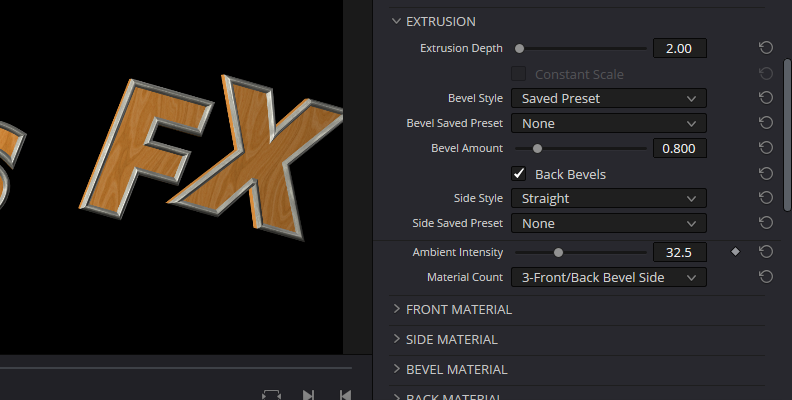The image size is (792, 400).
Task: Reset the Extrusion Depth value
Action: [x=765, y=48]
